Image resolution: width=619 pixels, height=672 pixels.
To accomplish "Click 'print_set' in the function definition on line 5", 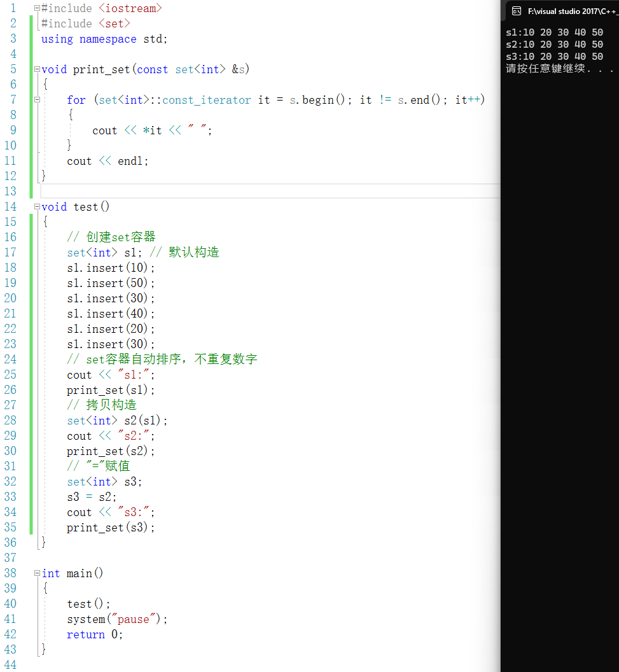I will point(102,69).
